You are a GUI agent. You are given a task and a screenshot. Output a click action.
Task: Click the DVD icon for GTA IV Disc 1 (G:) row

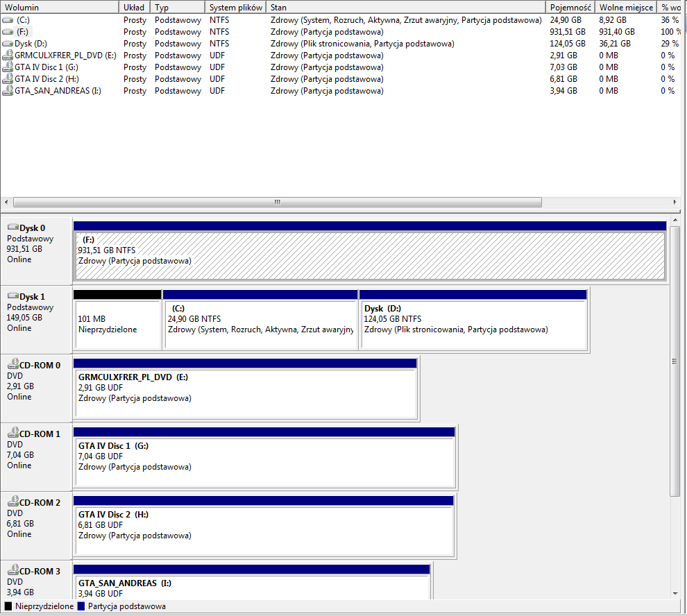(8, 67)
